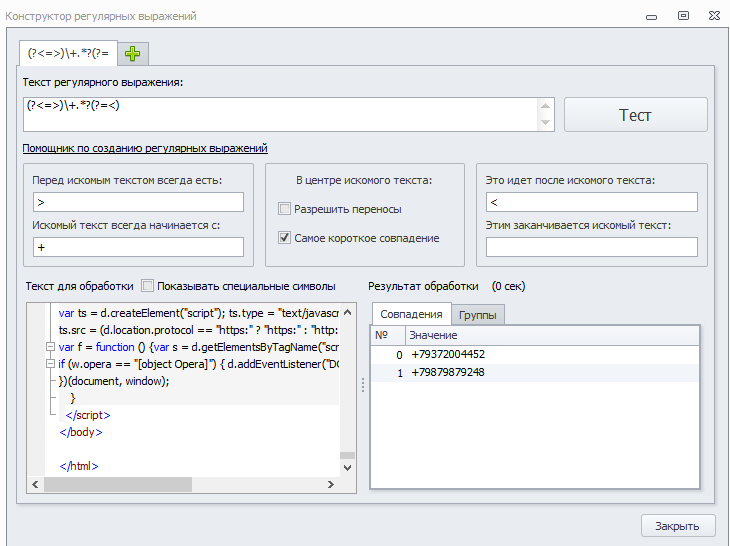Click the horizontal scrollbar thumb in code panel

pos(118,485)
